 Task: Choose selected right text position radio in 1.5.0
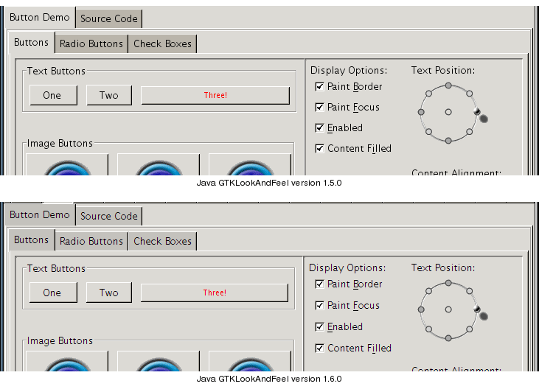point(477,111)
